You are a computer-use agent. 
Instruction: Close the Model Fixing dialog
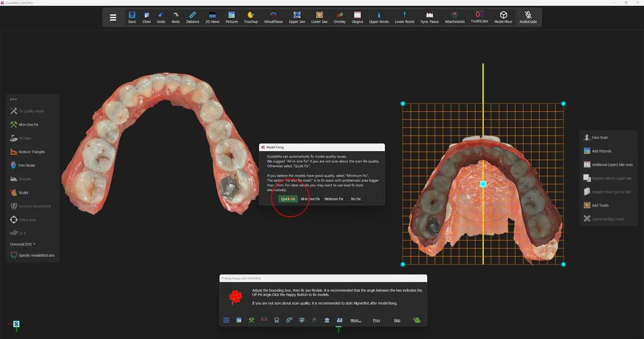click(381, 147)
